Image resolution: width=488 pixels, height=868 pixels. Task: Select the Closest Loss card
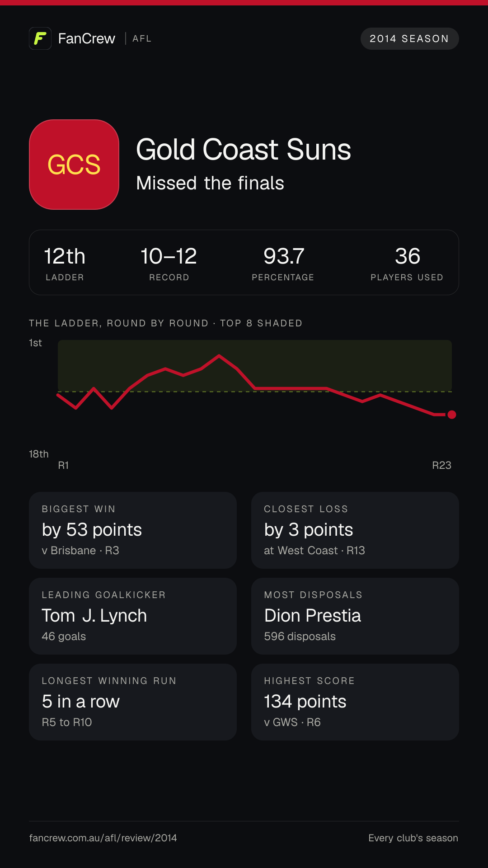click(355, 530)
